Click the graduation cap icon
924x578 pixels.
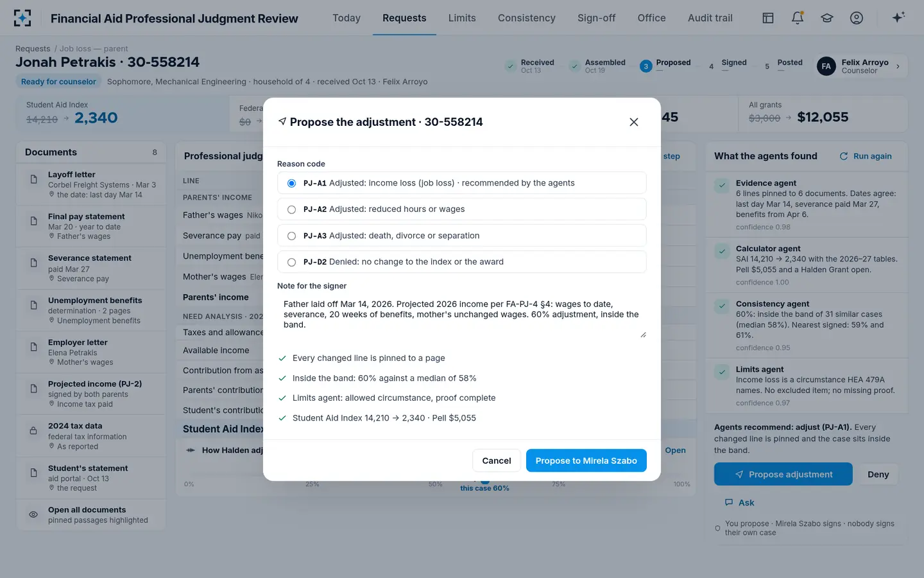827,18
